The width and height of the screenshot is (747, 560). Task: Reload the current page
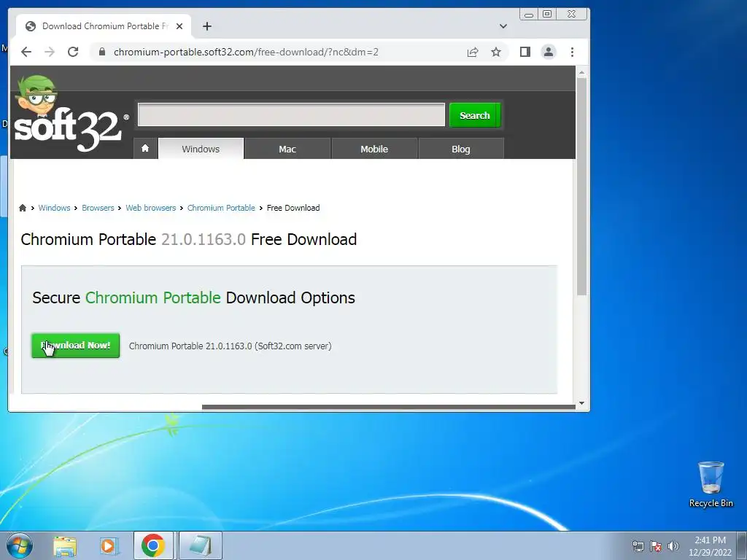(73, 52)
